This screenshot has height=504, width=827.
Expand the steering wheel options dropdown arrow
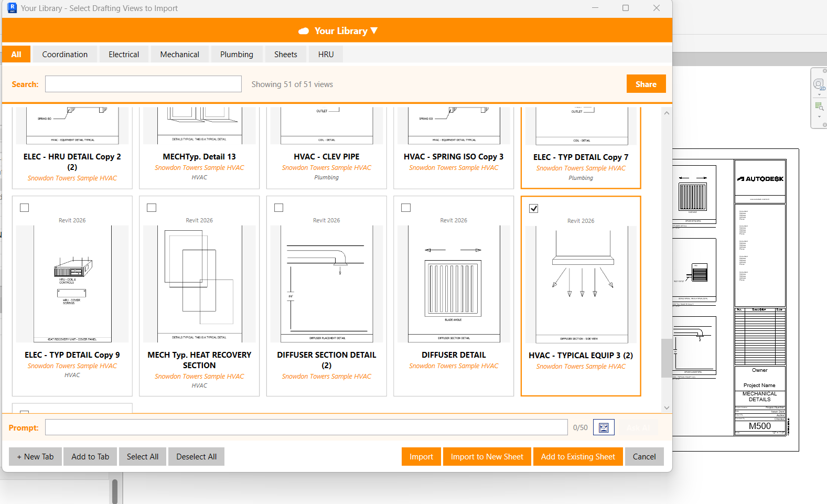point(819,95)
